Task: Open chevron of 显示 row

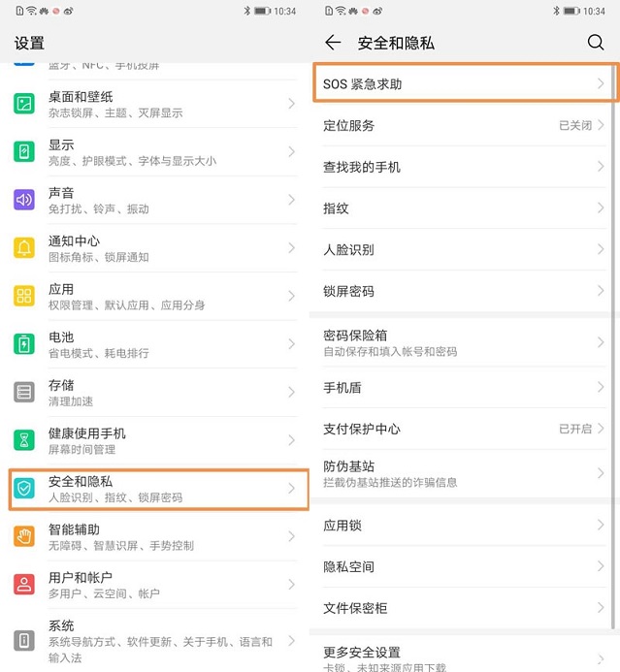Action: 291,151
